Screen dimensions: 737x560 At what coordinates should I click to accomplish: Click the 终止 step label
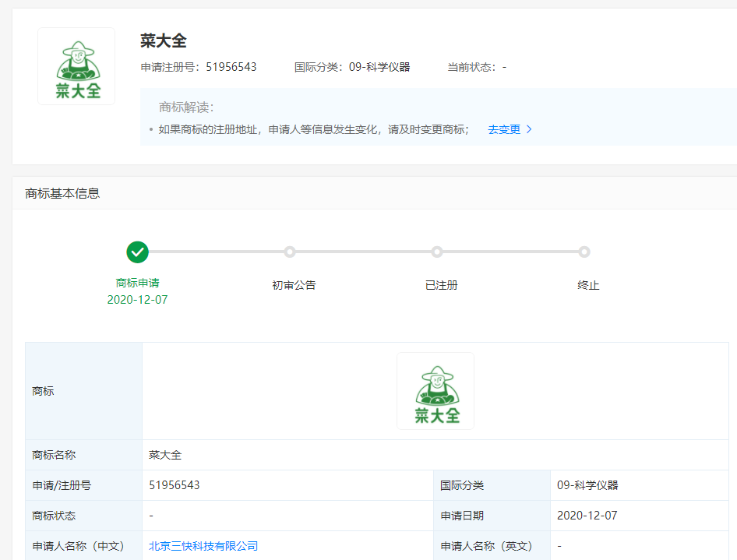coord(588,285)
